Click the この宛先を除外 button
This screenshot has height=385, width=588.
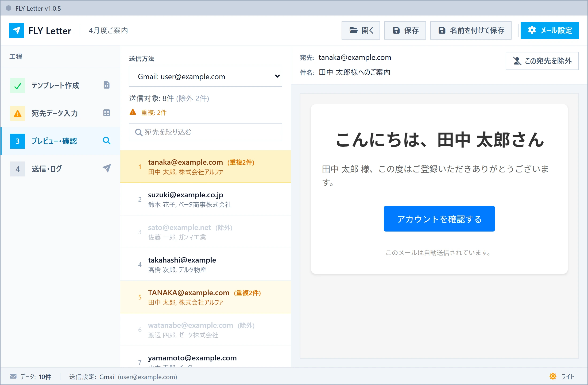[542, 61]
